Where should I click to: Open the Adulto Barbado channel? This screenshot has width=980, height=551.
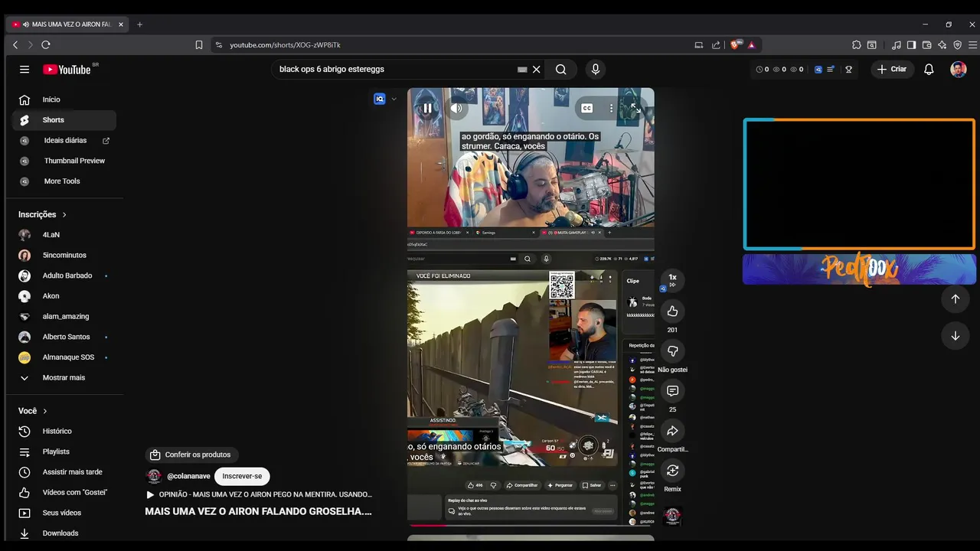click(x=64, y=275)
